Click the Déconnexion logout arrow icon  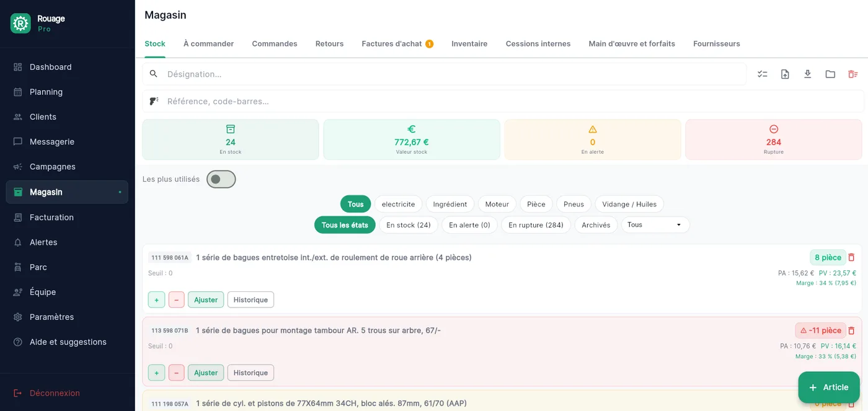18,393
